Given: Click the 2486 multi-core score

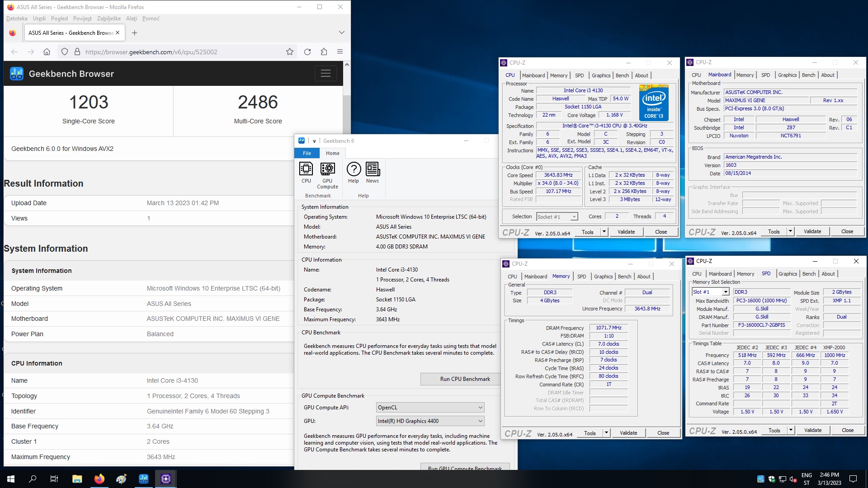Looking at the screenshot, I should [x=258, y=102].
